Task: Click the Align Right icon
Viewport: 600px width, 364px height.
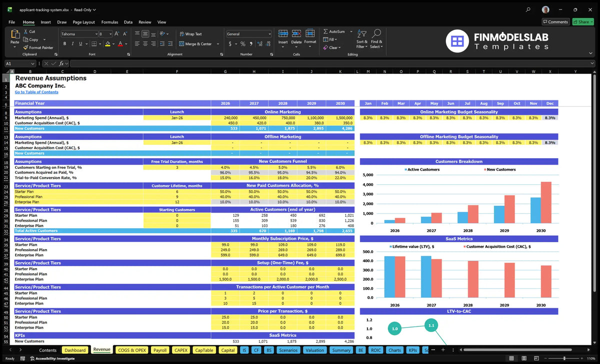Action: [x=153, y=44]
